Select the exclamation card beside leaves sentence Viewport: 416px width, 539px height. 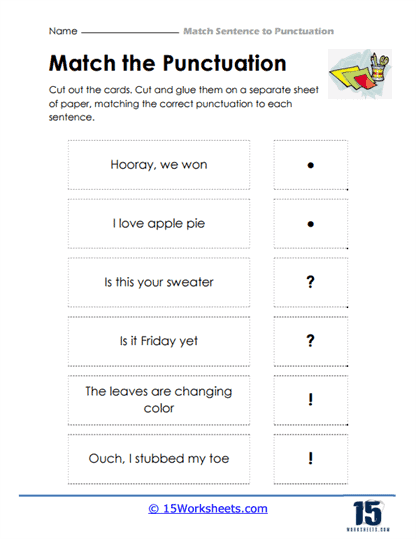click(311, 400)
